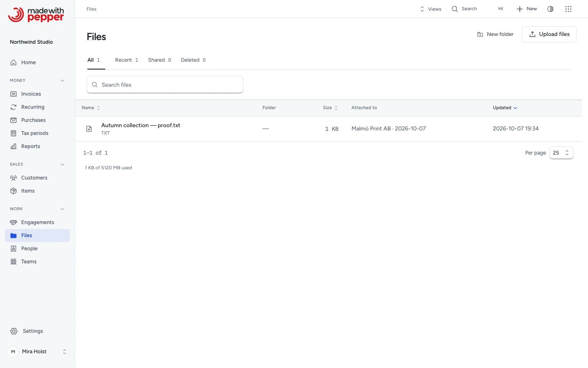Collapse the WORK section
This screenshot has width=588, height=368.
pos(62,209)
